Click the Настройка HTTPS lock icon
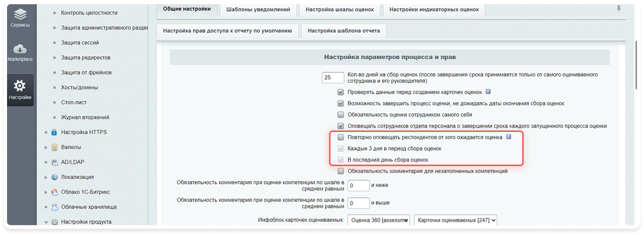 point(54,132)
